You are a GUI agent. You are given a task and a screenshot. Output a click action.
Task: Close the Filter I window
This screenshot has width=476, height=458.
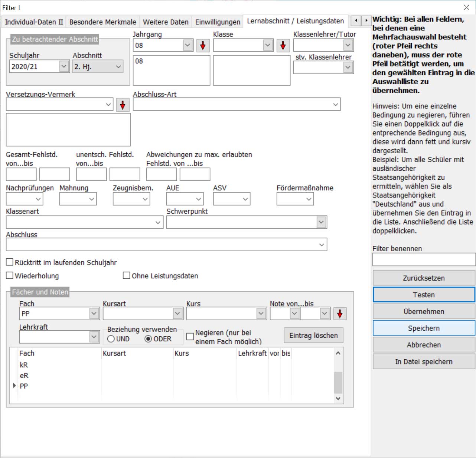click(x=466, y=7)
